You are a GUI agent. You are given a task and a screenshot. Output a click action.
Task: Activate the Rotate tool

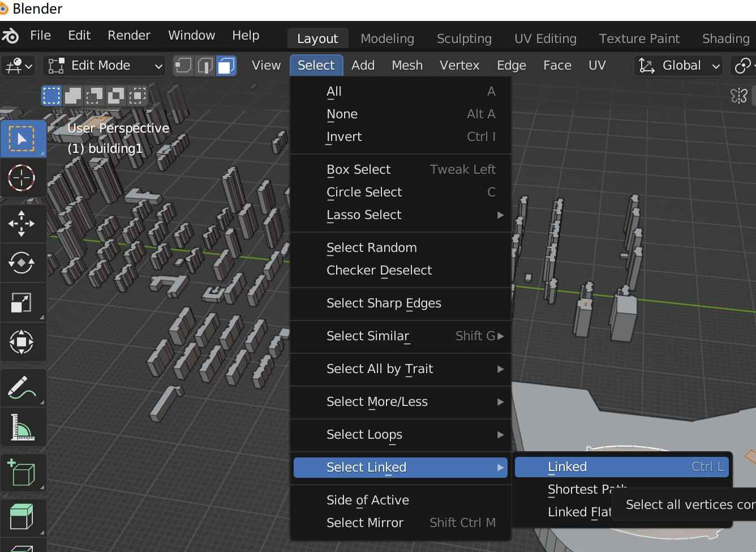coord(22,263)
